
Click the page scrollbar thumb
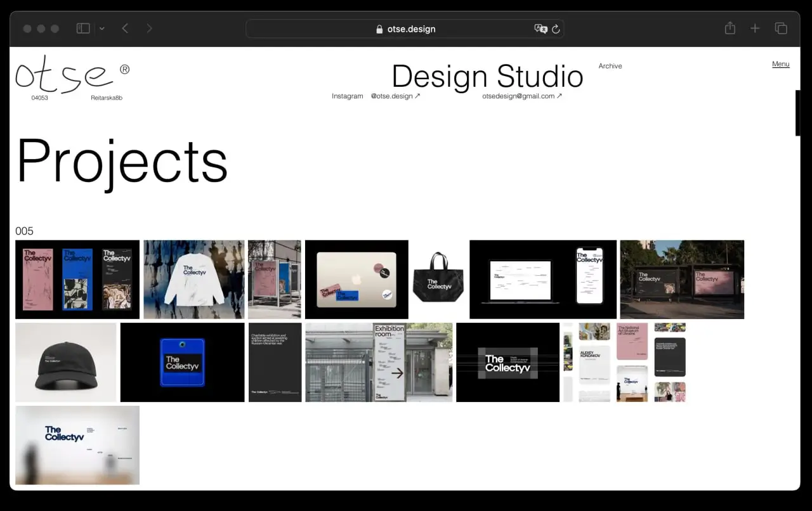pos(797,113)
